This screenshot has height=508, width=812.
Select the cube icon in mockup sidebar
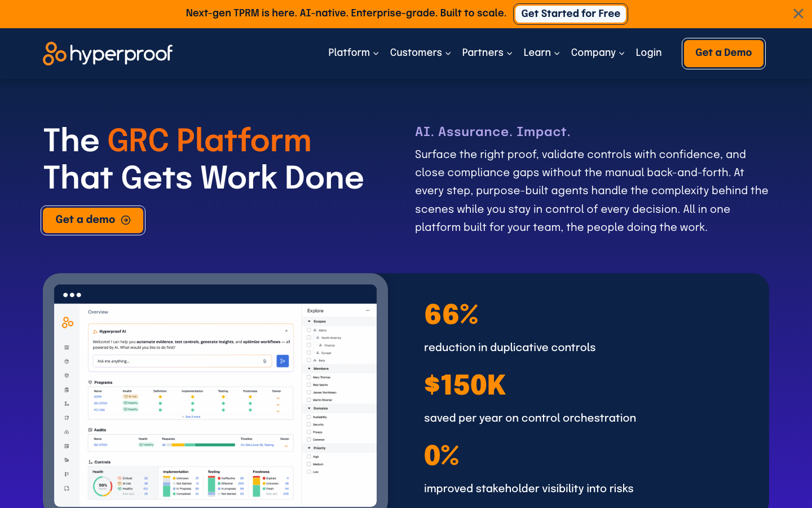tap(67, 361)
